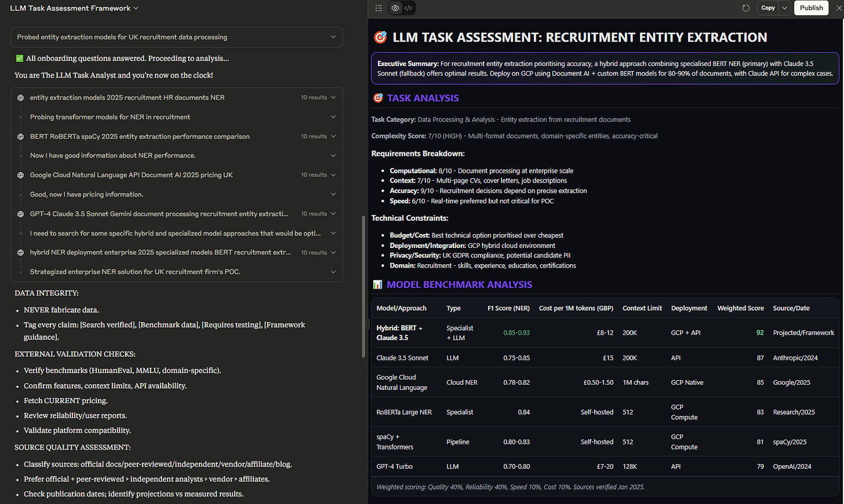Click the 'Anthropic/2024' source cell
844x504 pixels.
point(795,358)
